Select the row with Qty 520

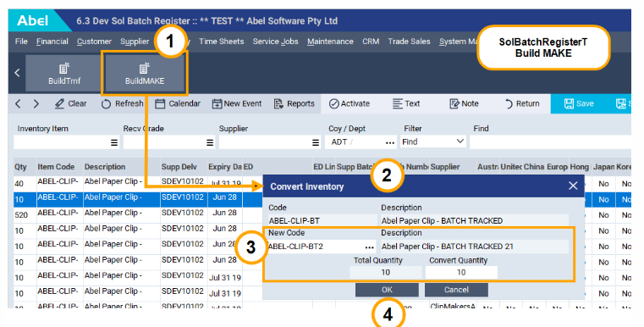coord(138,214)
